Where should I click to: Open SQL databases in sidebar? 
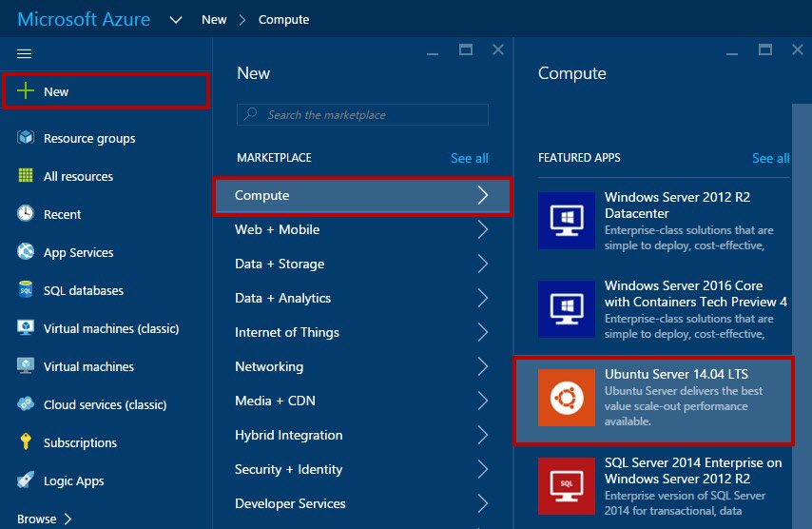pos(106,290)
